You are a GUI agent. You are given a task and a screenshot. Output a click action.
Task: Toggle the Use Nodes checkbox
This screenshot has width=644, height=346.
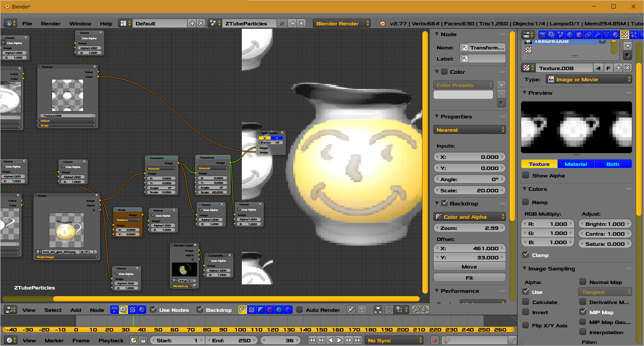tap(153, 309)
